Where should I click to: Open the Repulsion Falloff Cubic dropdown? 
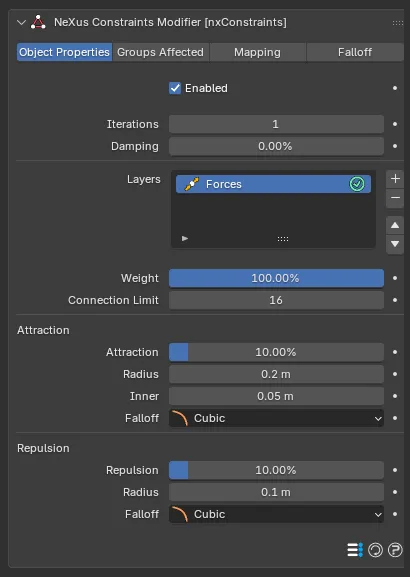[276, 514]
